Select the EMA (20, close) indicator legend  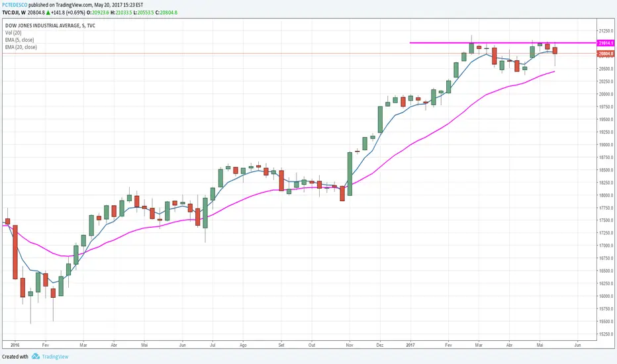pyautogui.click(x=21, y=47)
